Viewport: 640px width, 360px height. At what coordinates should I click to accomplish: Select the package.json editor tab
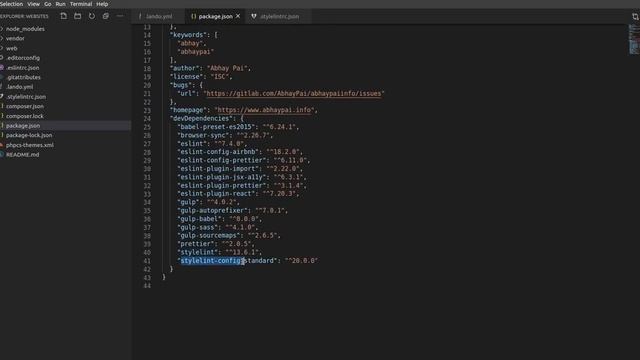215,17
